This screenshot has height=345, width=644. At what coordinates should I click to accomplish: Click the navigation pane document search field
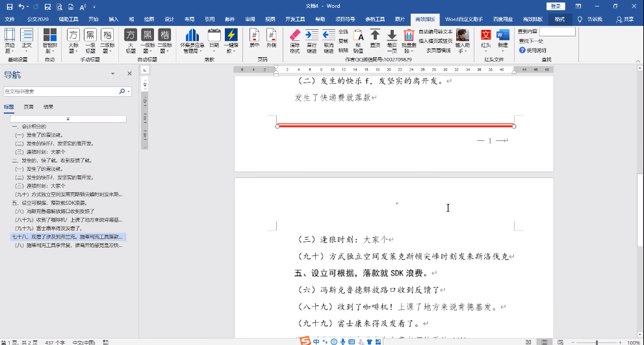coord(61,92)
